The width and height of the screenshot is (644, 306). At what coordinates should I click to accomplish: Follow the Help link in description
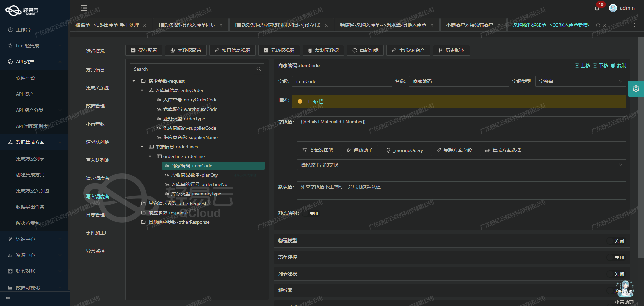click(x=316, y=101)
